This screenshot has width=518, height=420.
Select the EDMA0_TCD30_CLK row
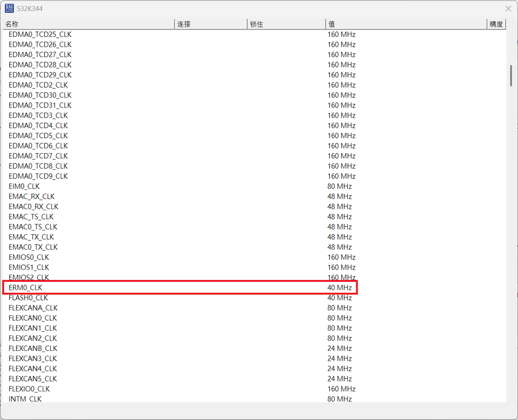click(x=254, y=95)
